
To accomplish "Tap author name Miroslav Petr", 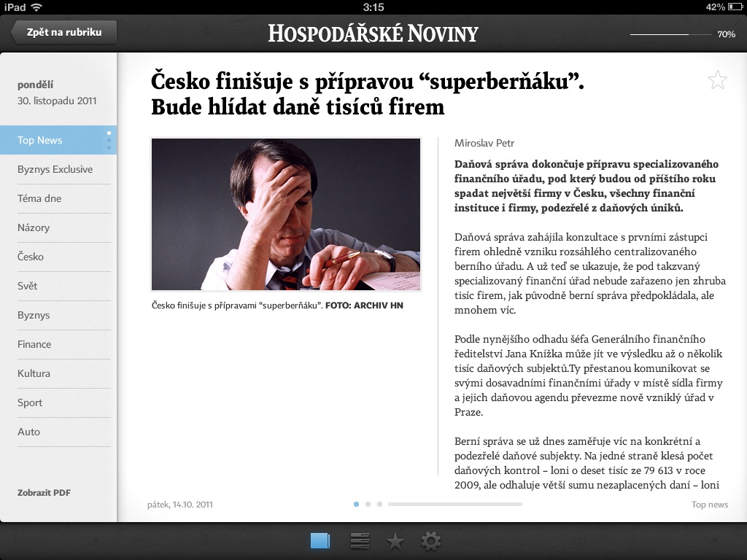I will pyautogui.click(x=484, y=144).
